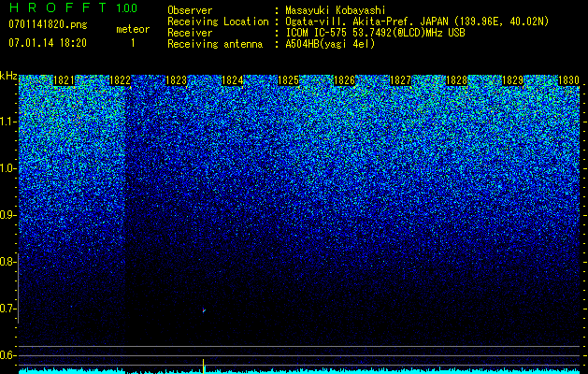Click the A504HB(yagi 4el) antenna text
The width and height of the screenshot is (588, 374).
coord(330,44)
